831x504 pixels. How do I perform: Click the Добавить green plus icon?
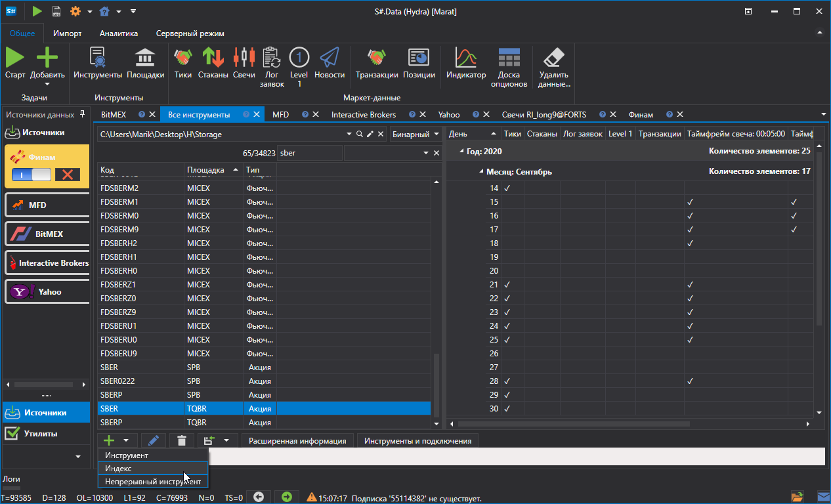tap(47, 57)
